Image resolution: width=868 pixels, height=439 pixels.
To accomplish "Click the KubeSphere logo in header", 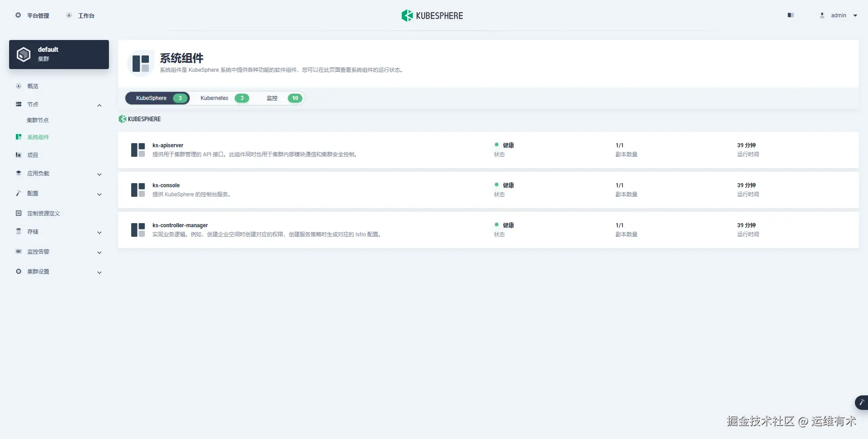I will tap(432, 15).
